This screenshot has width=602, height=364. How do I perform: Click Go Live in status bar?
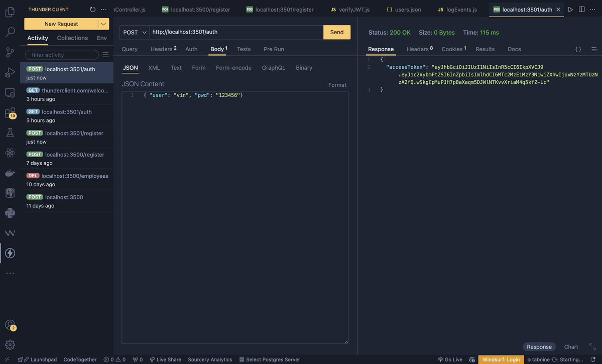click(x=450, y=359)
